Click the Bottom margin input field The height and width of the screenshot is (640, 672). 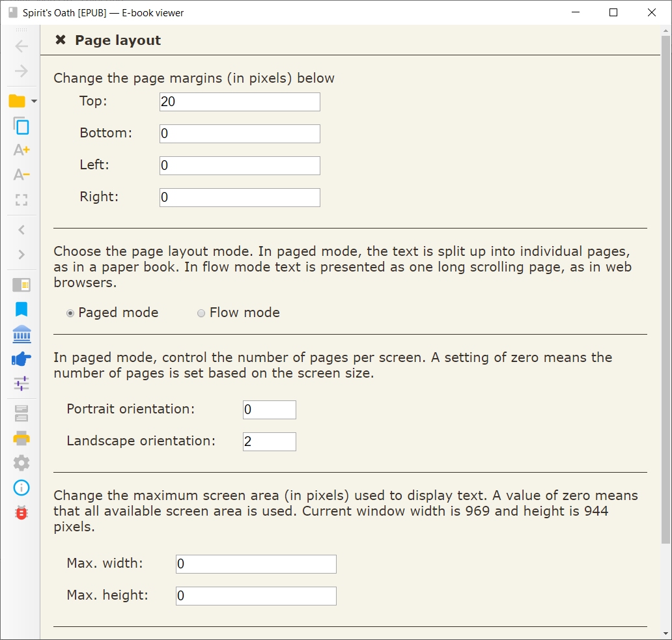240,133
